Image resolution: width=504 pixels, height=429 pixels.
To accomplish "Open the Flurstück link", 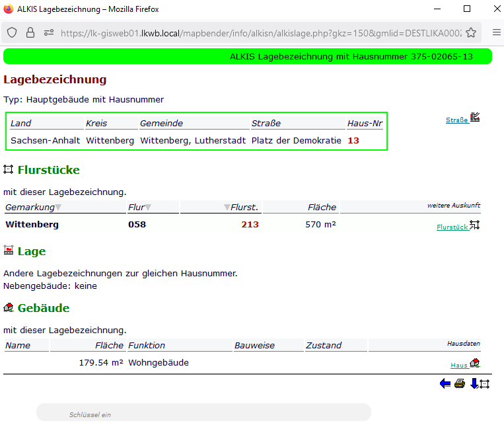I will [x=452, y=227].
